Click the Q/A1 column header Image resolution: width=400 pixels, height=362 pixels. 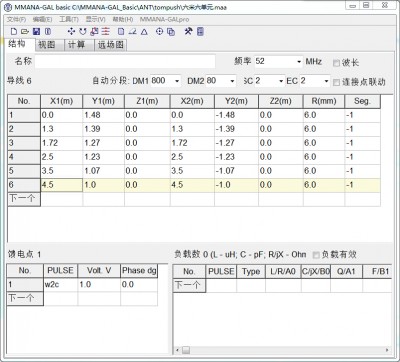346,272
